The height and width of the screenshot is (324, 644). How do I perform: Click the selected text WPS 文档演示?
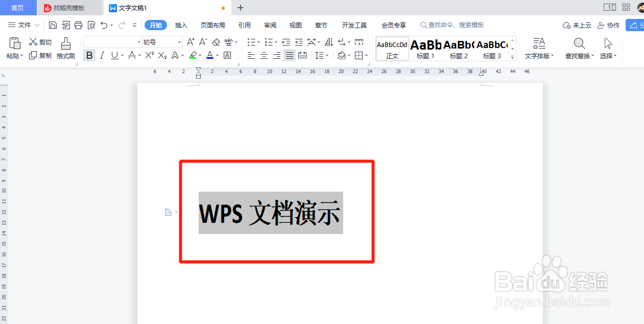pyautogui.click(x=271, y=213)
